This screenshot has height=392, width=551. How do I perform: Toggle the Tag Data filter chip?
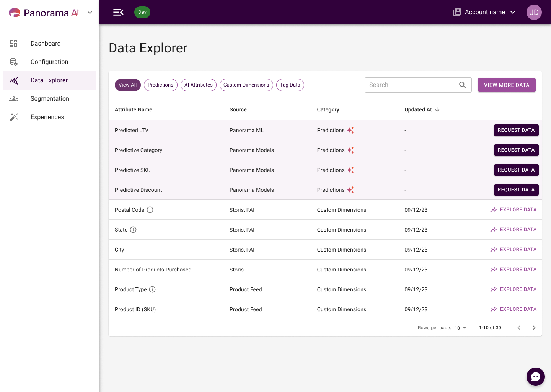(x=290, y=85)
